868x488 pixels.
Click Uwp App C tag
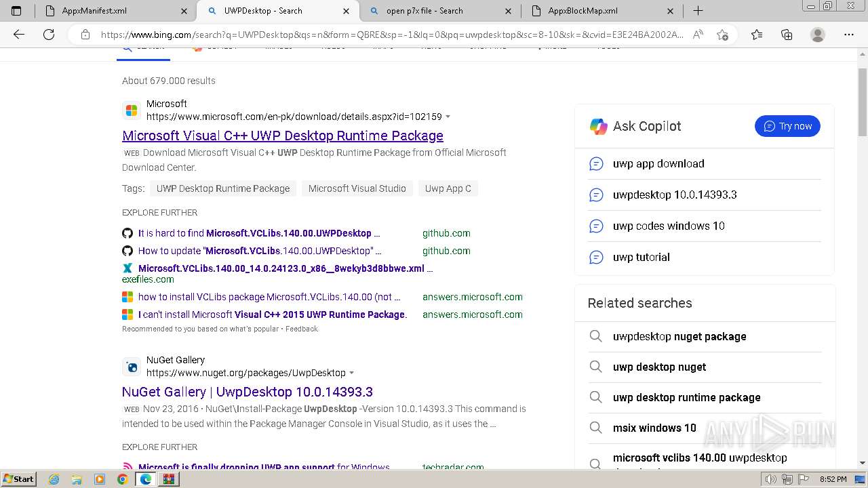[448, 188]
